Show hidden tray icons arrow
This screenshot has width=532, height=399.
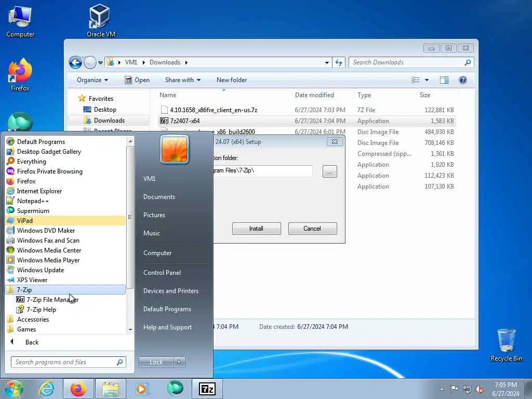(442, 389)
